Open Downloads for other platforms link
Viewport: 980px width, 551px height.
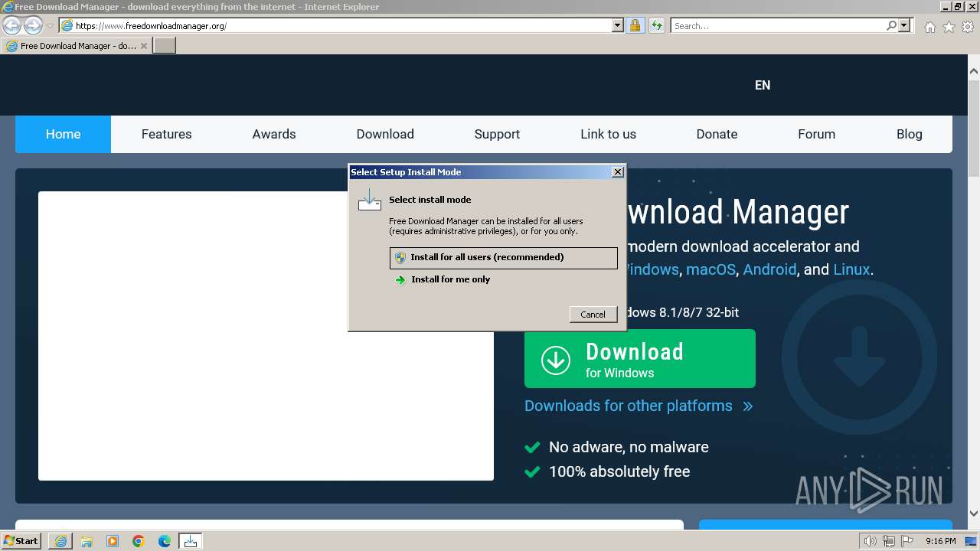tap(639, 406)
